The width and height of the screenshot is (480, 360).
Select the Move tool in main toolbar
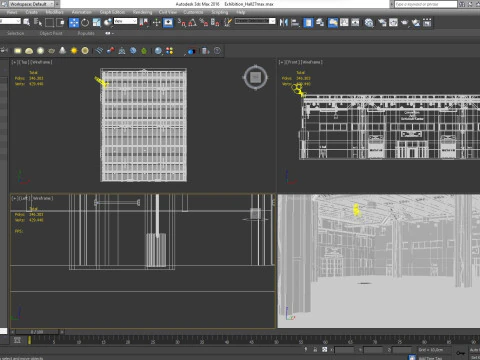74,22
